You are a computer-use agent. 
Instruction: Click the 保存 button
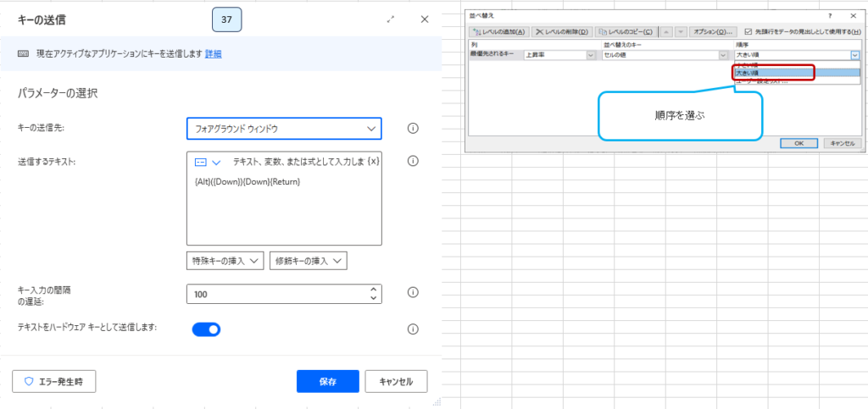coord(327,382)
